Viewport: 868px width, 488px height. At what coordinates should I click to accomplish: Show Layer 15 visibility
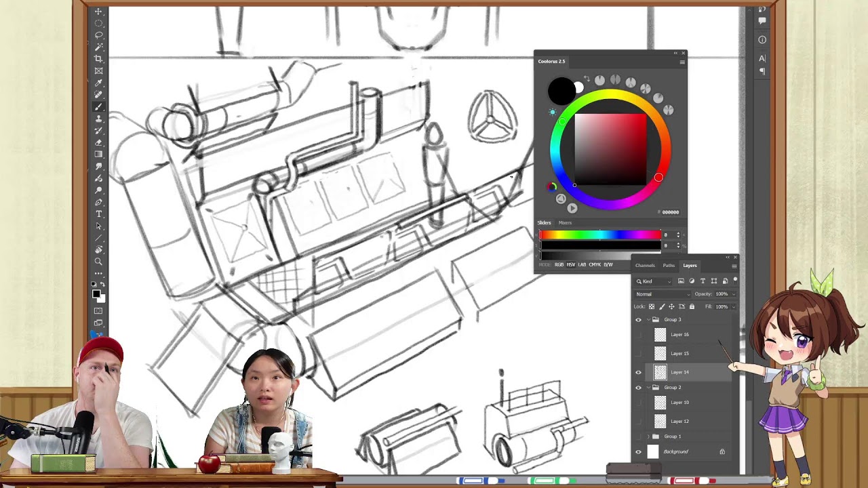click(x=638, y=354)
